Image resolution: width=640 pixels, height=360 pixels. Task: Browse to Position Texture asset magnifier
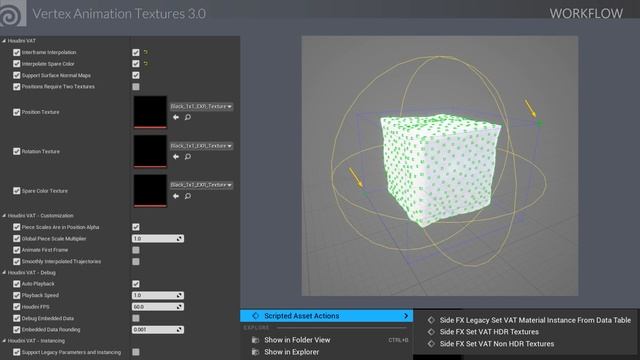(188, 117)
